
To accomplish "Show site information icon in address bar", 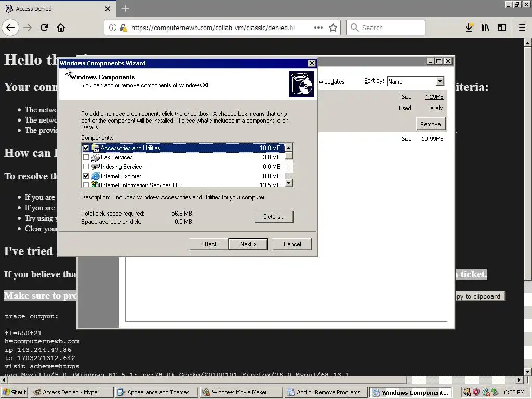I will tap(112, 28).
